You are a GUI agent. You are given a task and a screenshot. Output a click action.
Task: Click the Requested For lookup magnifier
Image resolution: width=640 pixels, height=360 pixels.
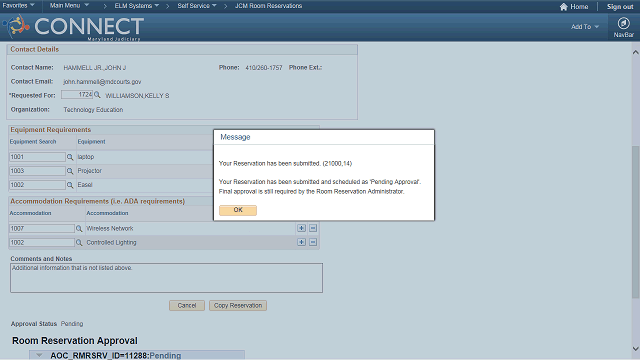(97, 95)
